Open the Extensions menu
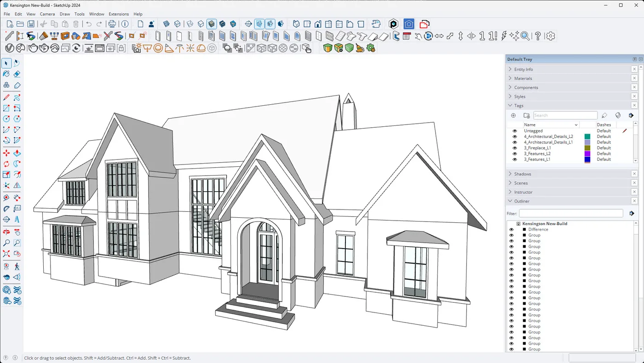 pos(119,14)
